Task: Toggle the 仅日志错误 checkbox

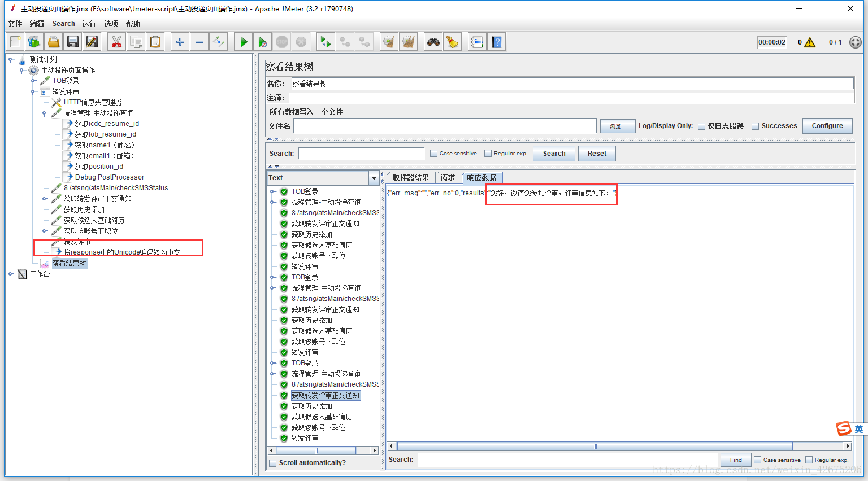Action: click(x=701, y=126)
